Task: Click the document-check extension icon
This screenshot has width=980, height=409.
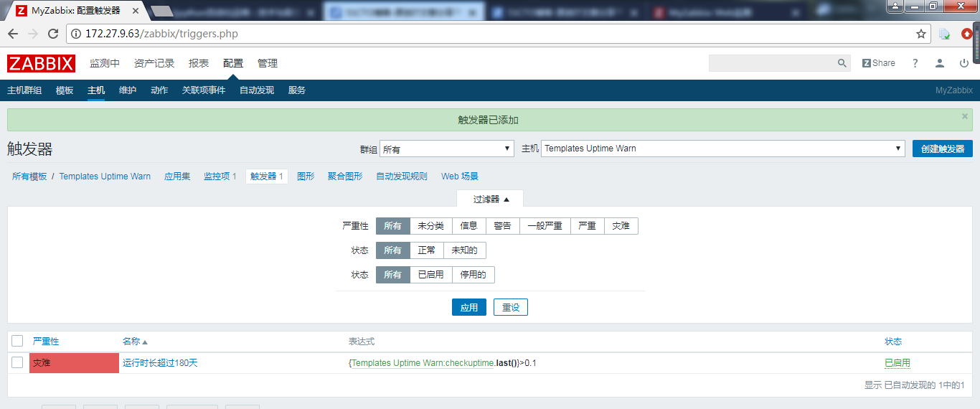Action: [945, 34]
